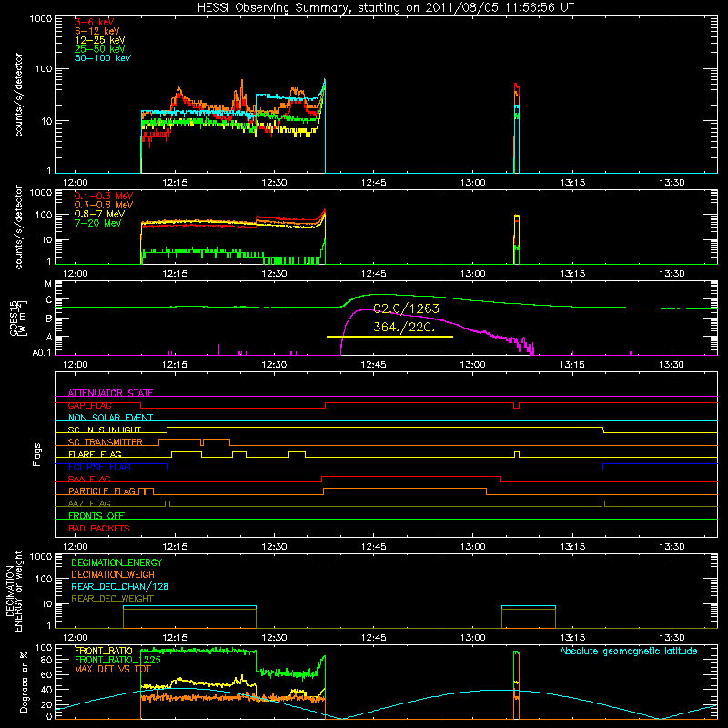Click the HESSI Observing Summary title text

point(385,8)
